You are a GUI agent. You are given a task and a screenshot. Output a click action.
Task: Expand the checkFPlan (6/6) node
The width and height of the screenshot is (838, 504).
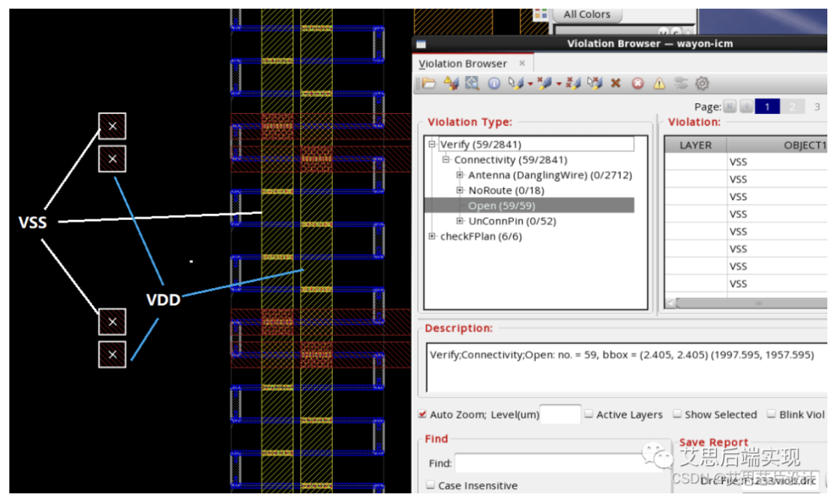pyautogui.click(x=432, y=237)
